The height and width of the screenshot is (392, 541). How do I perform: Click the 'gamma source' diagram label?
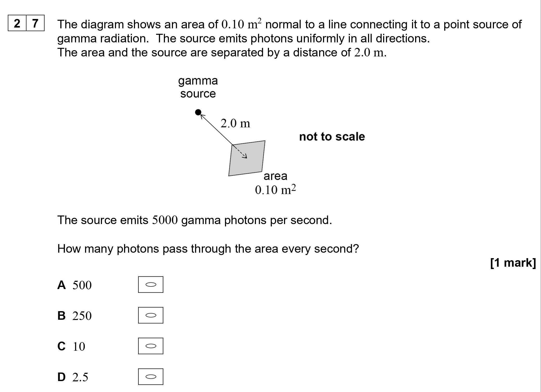tap(198, 87)
